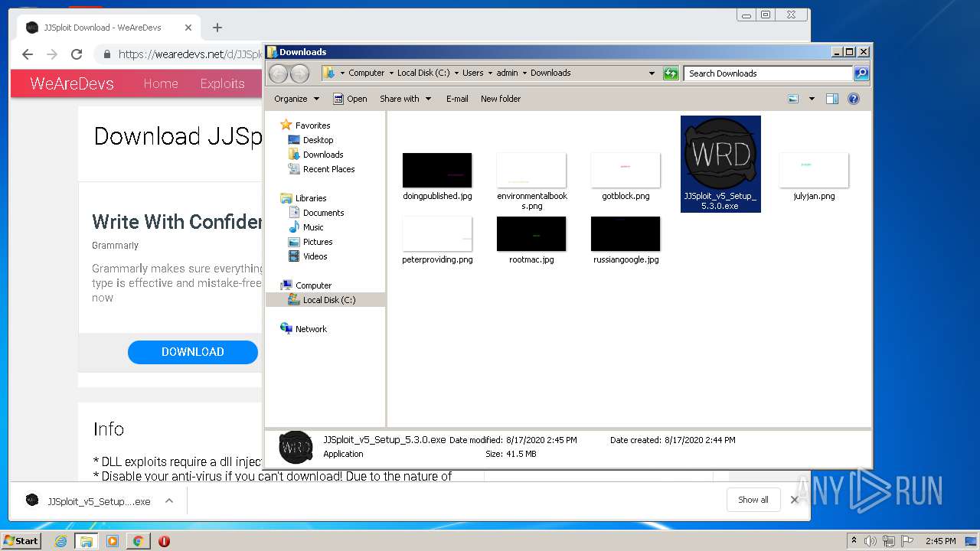Click E-mail in Explorer toolbar
980x551 pixels.
click(457, 99)
